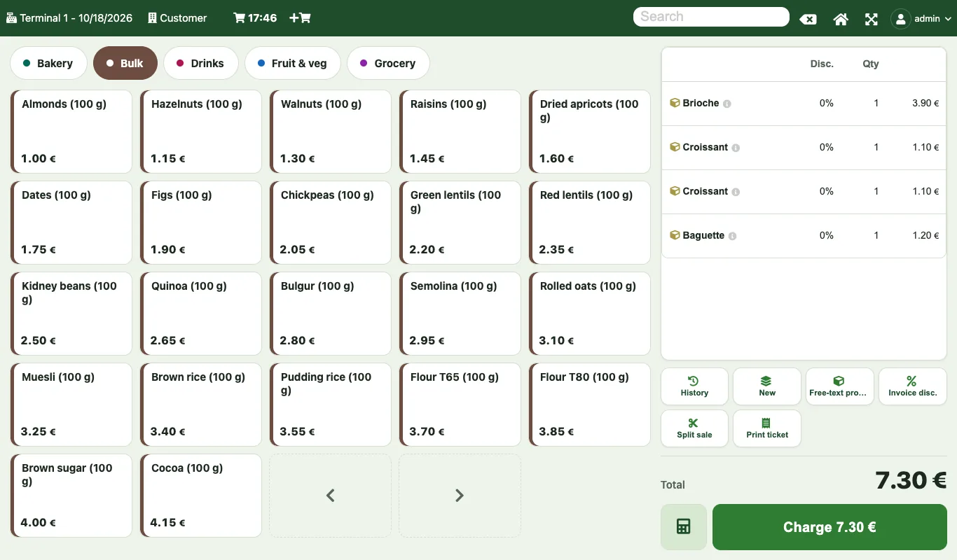Click Print ticket receipt button
957x560 pixels.
click(767, 428)
